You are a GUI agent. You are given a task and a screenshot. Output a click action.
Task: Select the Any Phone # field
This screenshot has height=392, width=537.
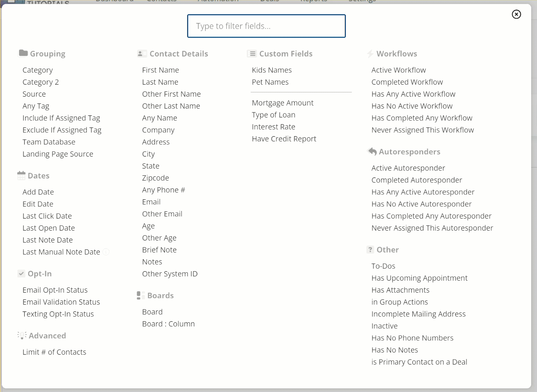[x=164, y=190]
